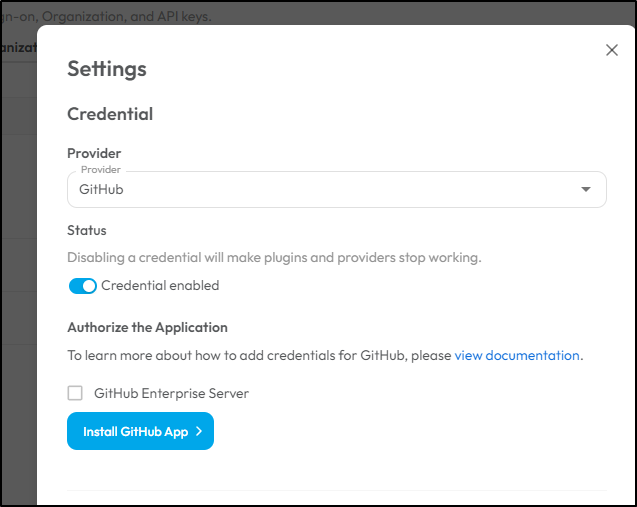This screenshot has width=637, height=507.
Task: Click the caret arrow in the Provider field
Action: tap(585, 189)
